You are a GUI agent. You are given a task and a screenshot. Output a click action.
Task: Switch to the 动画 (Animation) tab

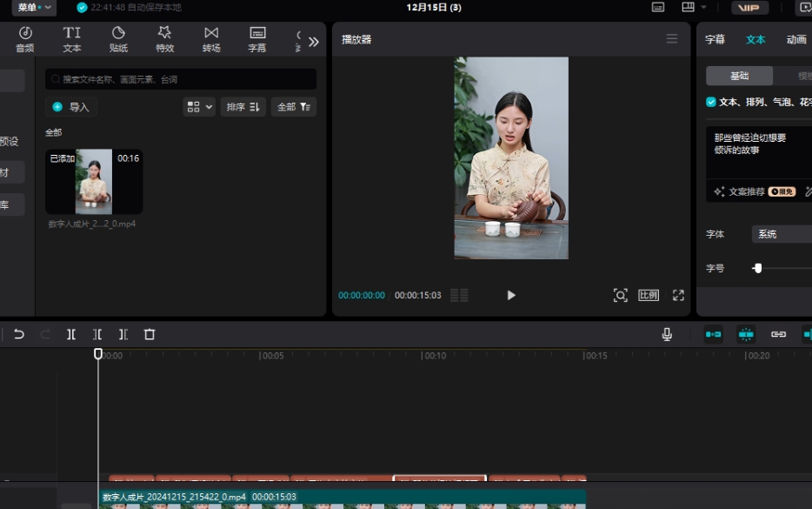796,39
